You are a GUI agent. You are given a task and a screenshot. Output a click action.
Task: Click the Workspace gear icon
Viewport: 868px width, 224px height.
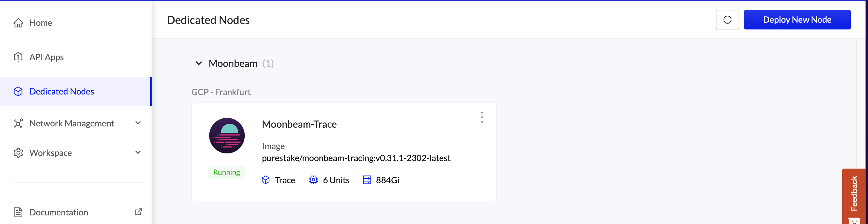[x=18, y=153]
